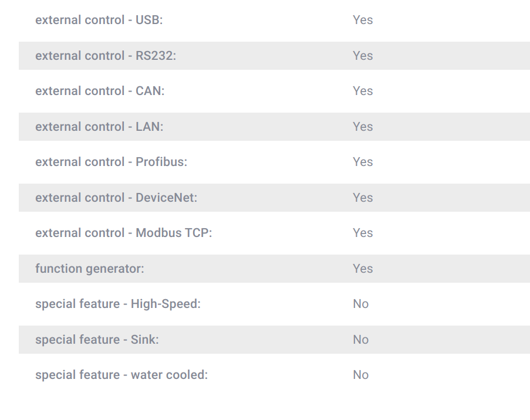Select the No value beside water cooled
This screenshot has height=420, width=530.
(360, 375)
